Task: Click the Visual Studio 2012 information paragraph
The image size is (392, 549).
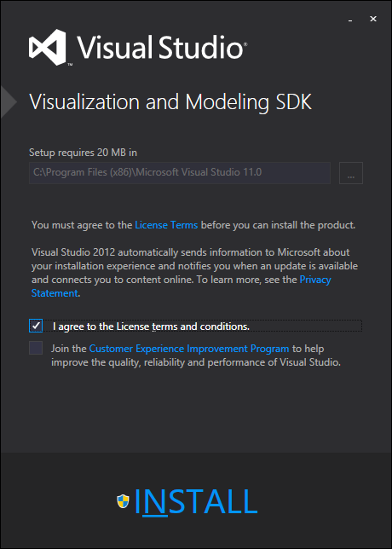Action: tap(194, 273)
